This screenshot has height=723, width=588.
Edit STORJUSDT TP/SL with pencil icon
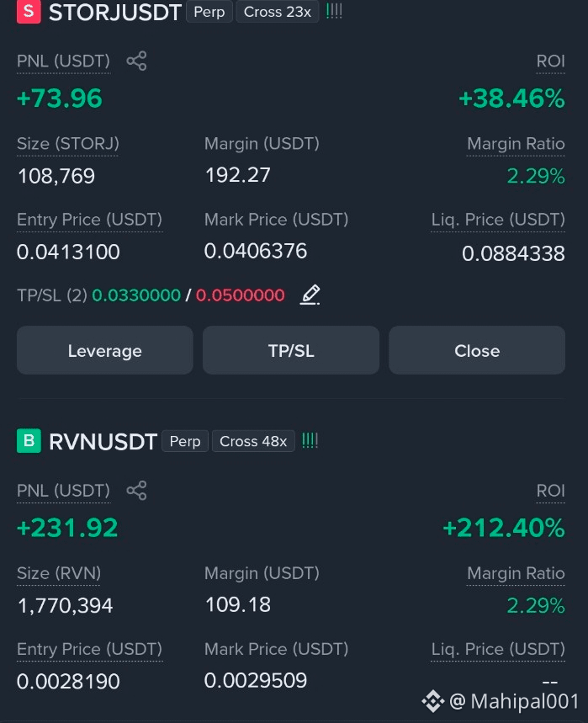[310, 295]
